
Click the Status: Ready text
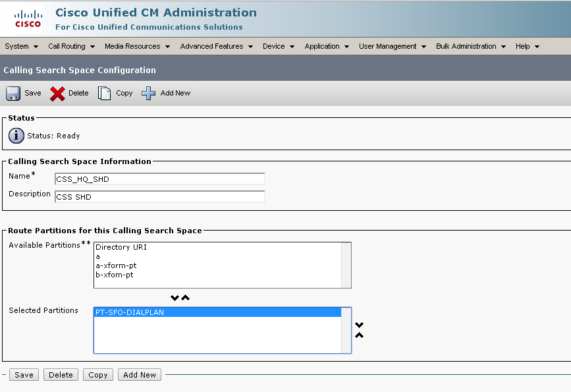(x=53, y=136)
